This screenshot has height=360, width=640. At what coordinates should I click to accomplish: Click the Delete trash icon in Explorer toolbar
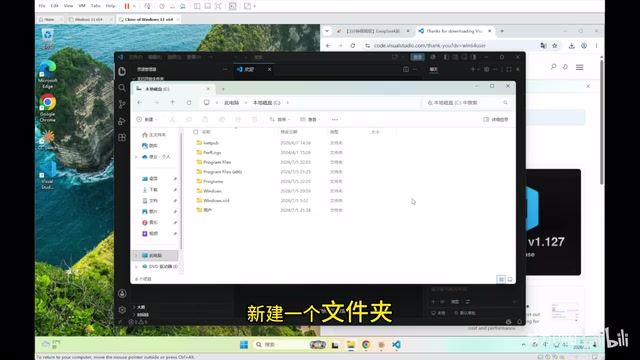(x=254, y=120)
